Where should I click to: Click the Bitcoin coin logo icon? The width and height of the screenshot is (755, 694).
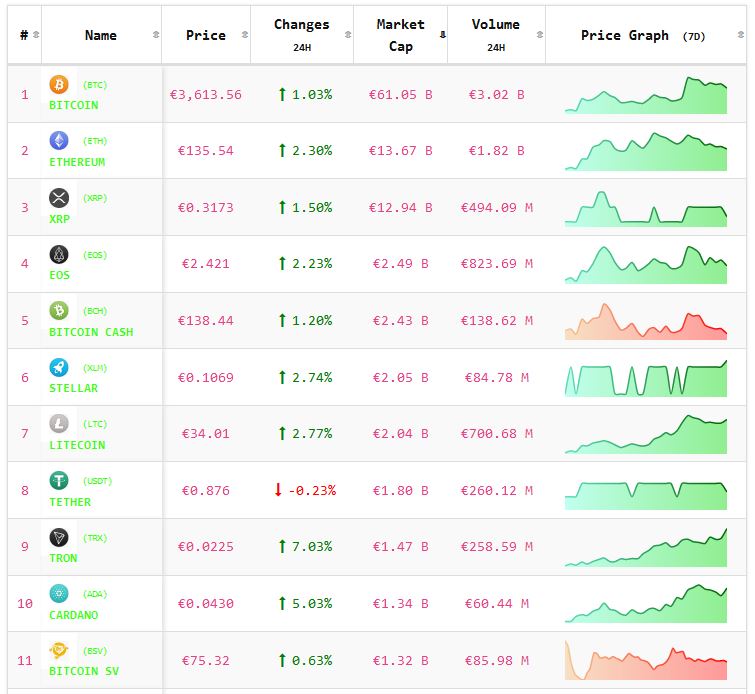59,85
